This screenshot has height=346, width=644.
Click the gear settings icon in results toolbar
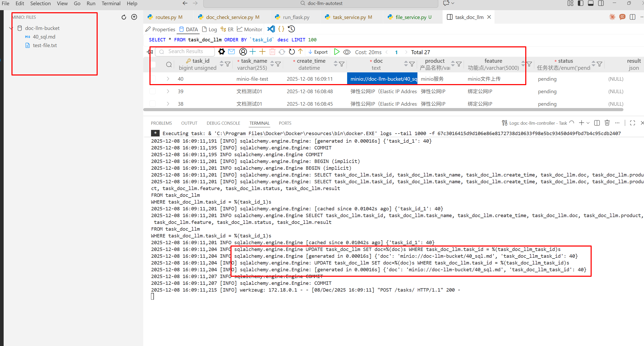(221, 52)
